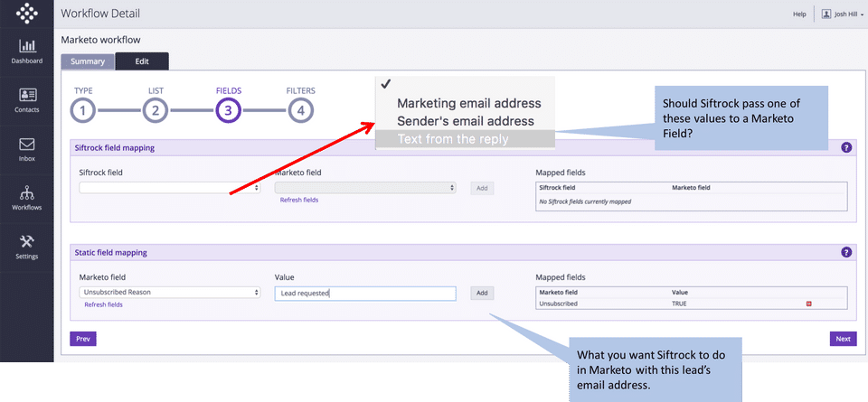Viewport: 868px width, 402px height.
Task: Go to step 4 FILTERS
Action: [x=300, y=110]
